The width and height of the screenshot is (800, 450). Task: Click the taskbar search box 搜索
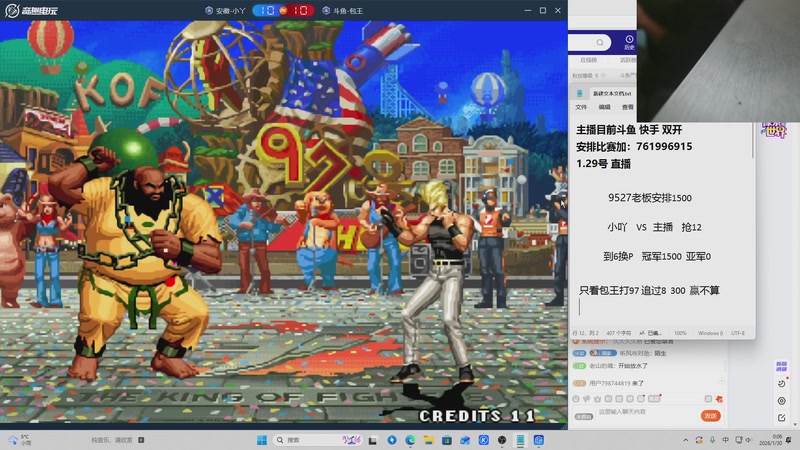point(318,440)
